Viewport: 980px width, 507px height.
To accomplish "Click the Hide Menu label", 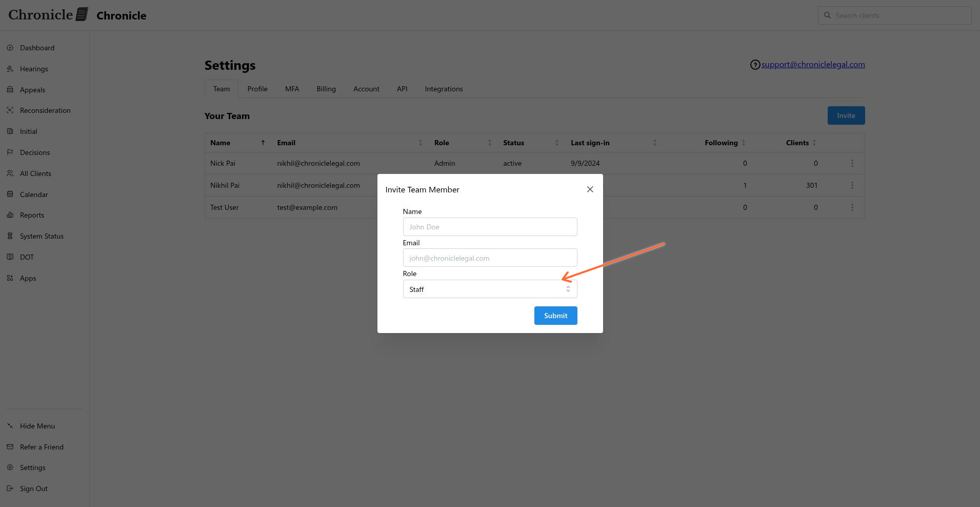I will point(37,426).
